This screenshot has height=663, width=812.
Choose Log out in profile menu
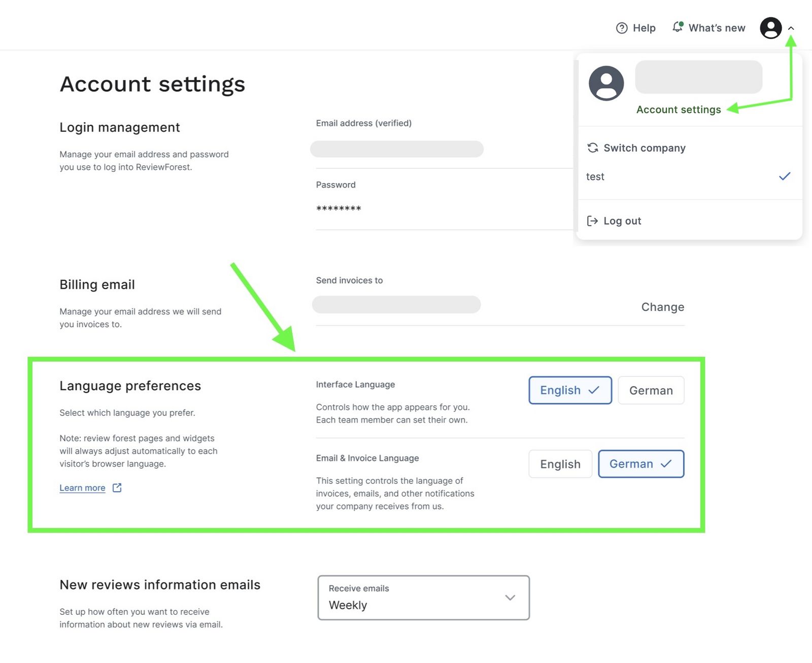tap(622, 221)
